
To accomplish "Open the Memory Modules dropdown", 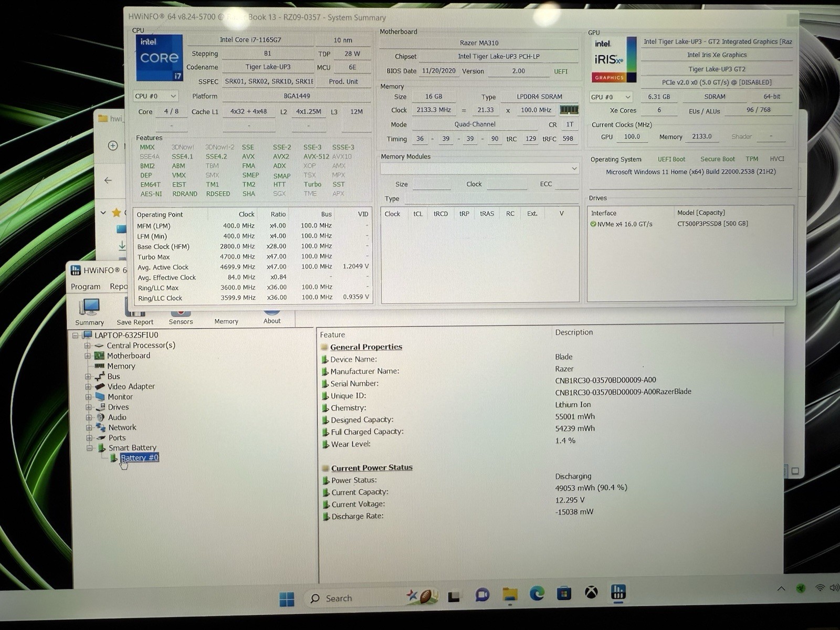I will (480, 169).
